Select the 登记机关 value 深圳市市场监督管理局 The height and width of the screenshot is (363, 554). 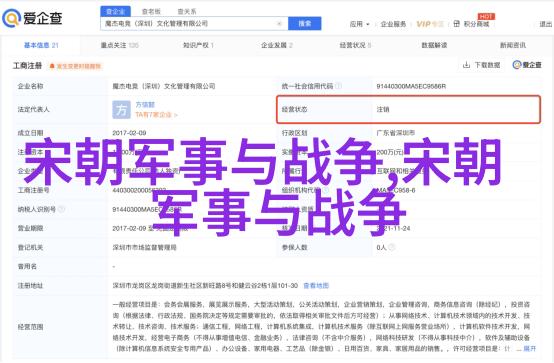click(144, 247)
